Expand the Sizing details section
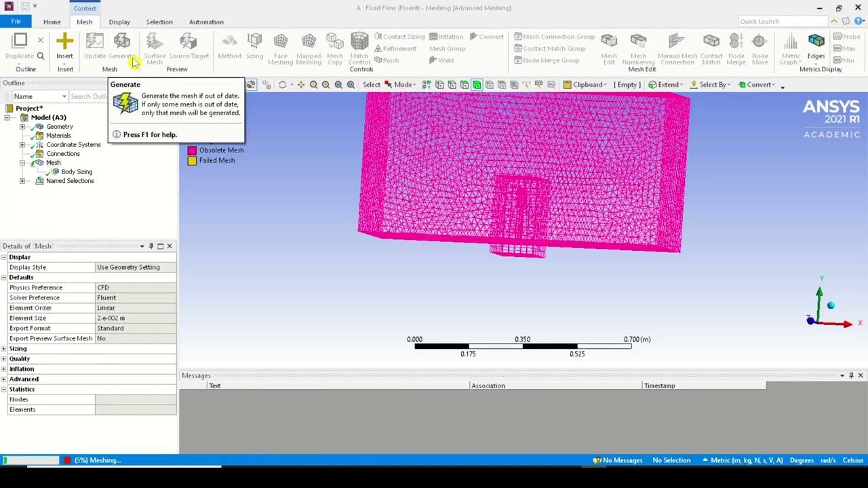 click(4, 348)
